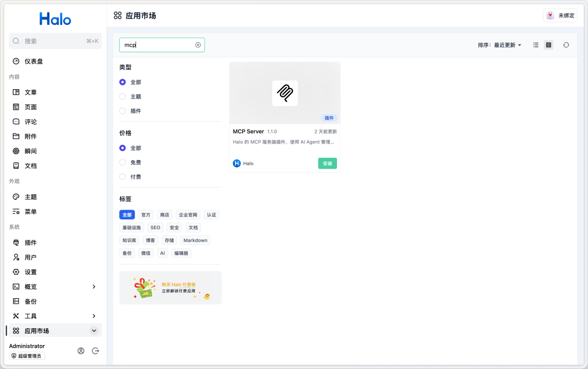Open 文章 posts icon
Image resolution: width=588 pixels, height=369 pixels.
pyautogui.click(x=16, y=93)
